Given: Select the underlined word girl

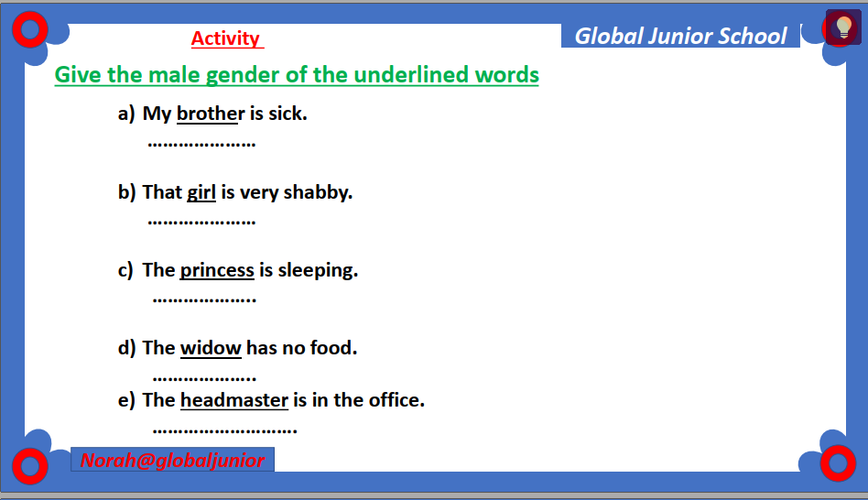Looking at the screenshot, I should point(201,192).
